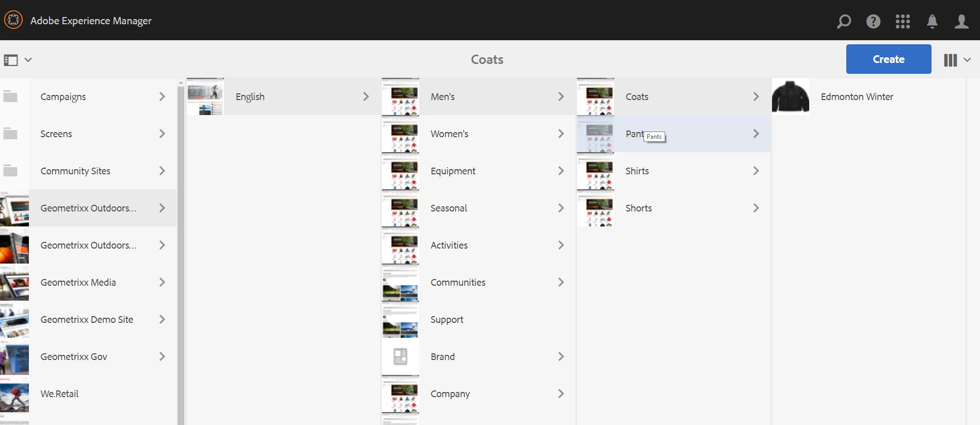Screen dimensions: 980x425
Task: Select the Community Sites folder icon
Action: [x=10, y=171]
